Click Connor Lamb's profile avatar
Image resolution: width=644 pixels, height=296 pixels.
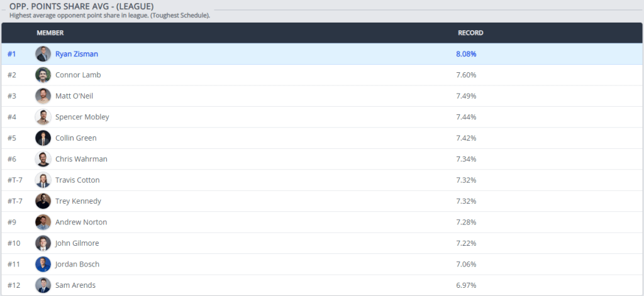(43, 75)
